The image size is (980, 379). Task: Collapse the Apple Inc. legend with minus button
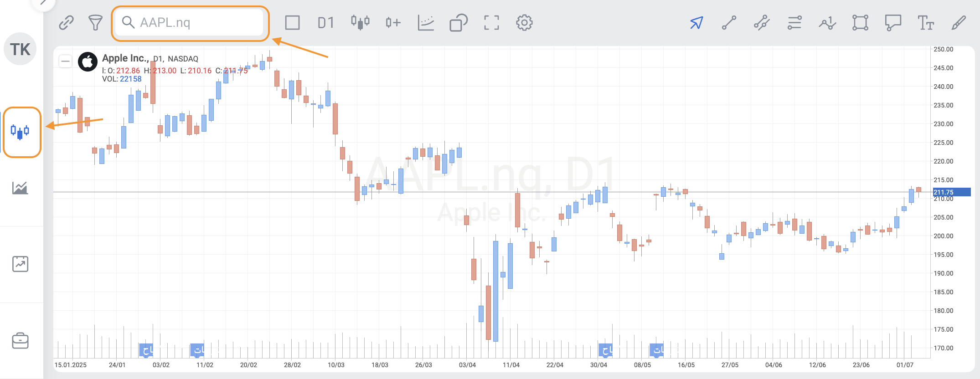click(66, 61)
